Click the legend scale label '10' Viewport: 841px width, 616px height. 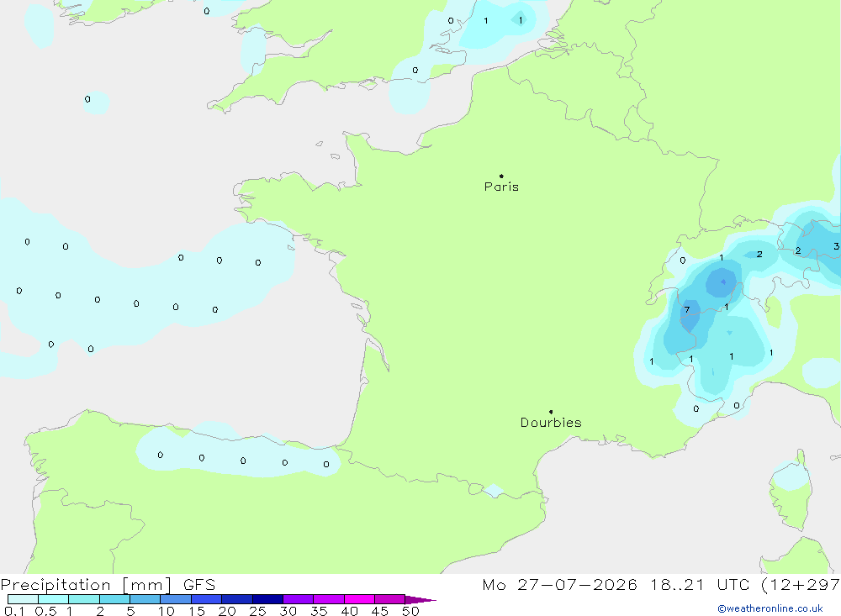166,611
